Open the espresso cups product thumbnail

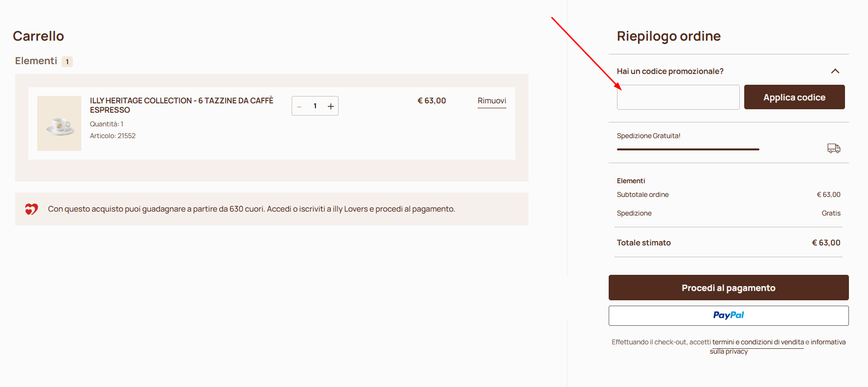(x=59, y=123)
